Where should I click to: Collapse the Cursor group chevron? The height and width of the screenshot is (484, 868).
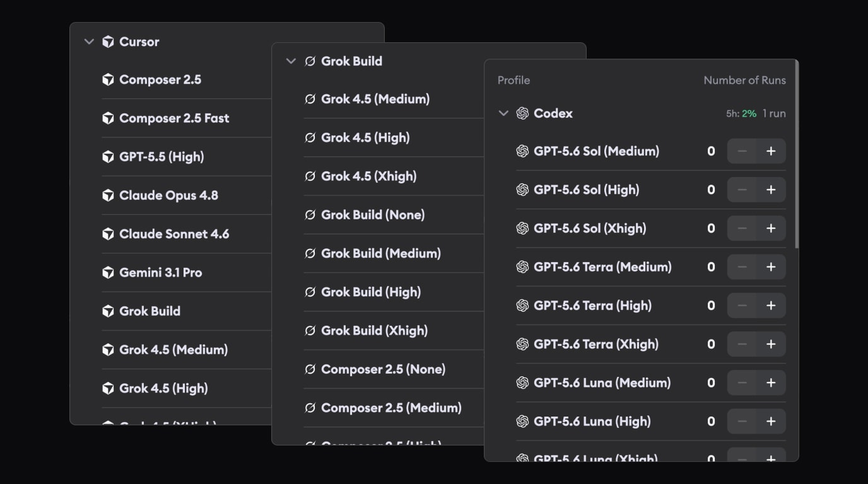click(89, 42)
